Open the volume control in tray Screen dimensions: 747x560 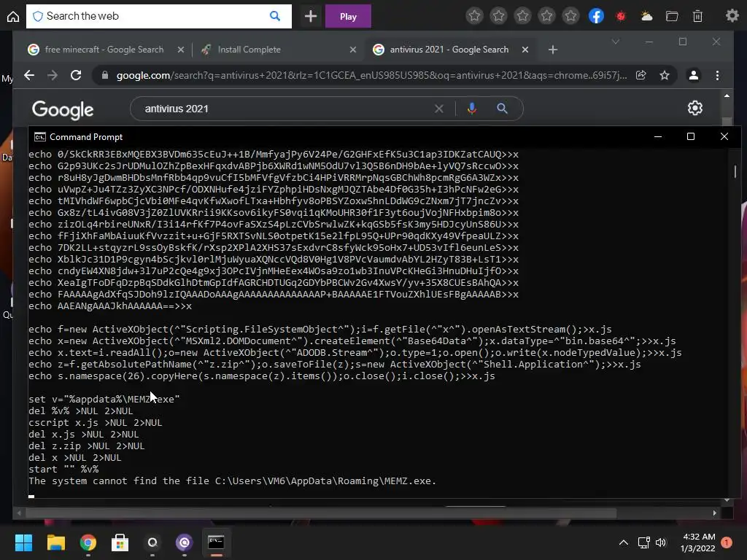(x=661, y=542)
